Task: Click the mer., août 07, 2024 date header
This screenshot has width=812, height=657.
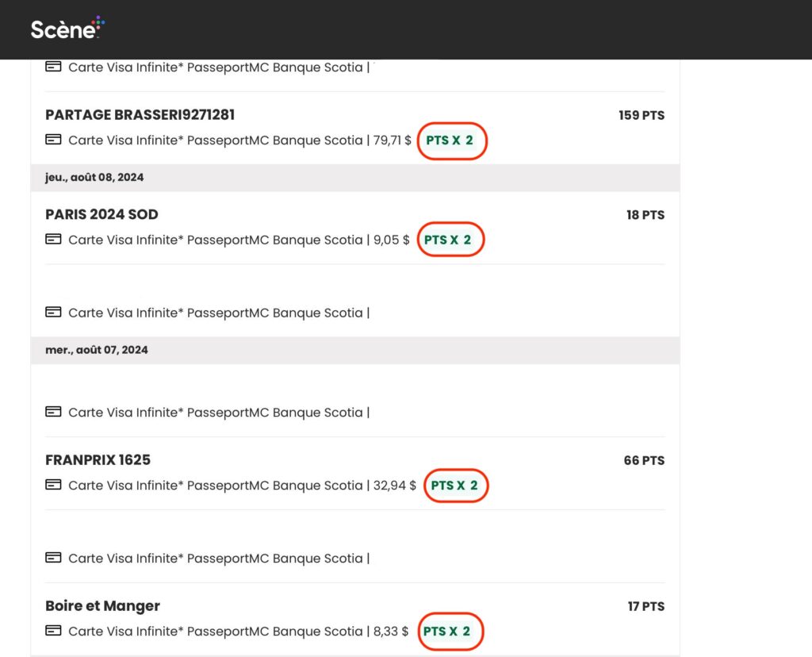Action: (96, 350)
